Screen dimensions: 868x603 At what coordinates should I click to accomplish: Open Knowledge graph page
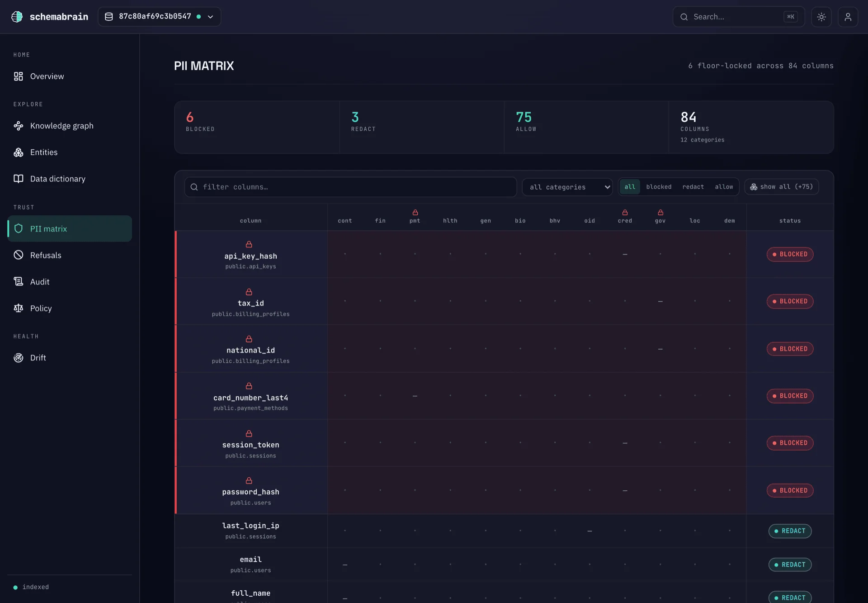[x=70, y=126]
